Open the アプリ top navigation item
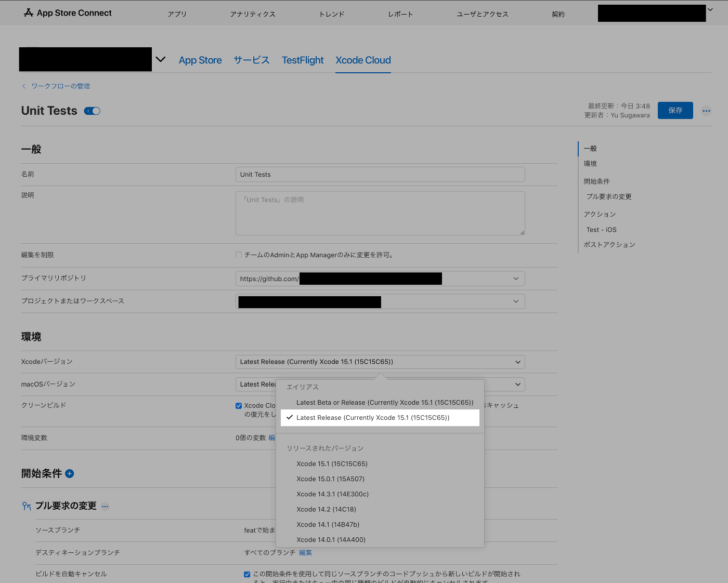 pyautogui.click(x=177, y=14)
